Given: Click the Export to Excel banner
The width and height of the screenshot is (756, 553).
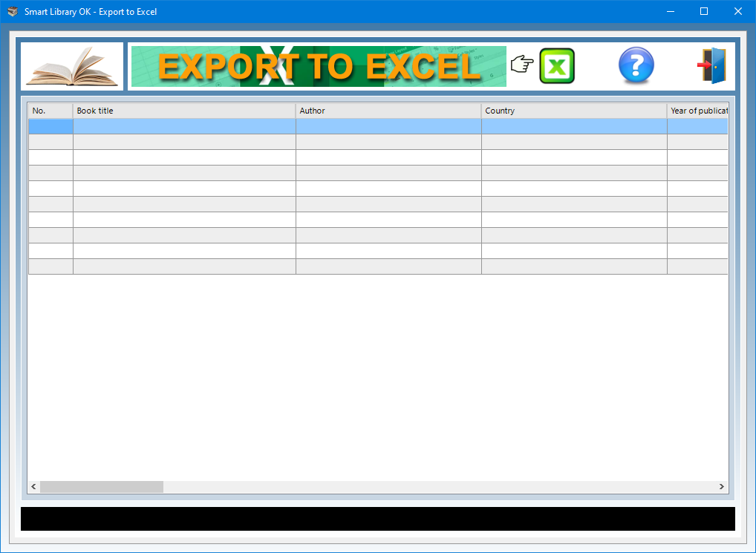Looking at the screenshot, I should (x=319, y=67).
